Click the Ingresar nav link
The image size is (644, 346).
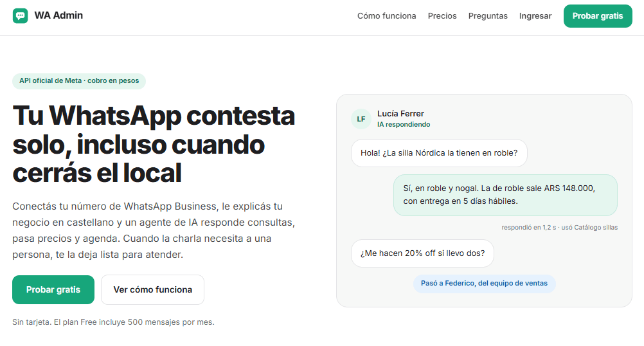pyautogui.click(x=535, y=16)
